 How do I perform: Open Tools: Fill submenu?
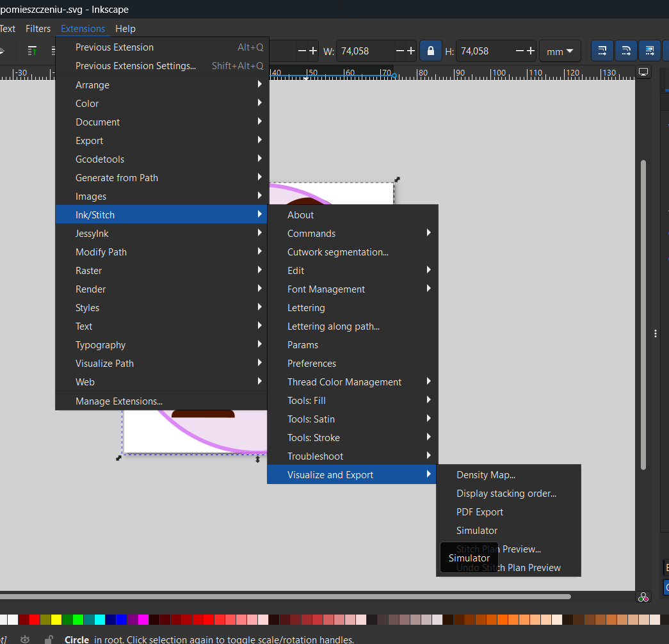coord(352,401)
